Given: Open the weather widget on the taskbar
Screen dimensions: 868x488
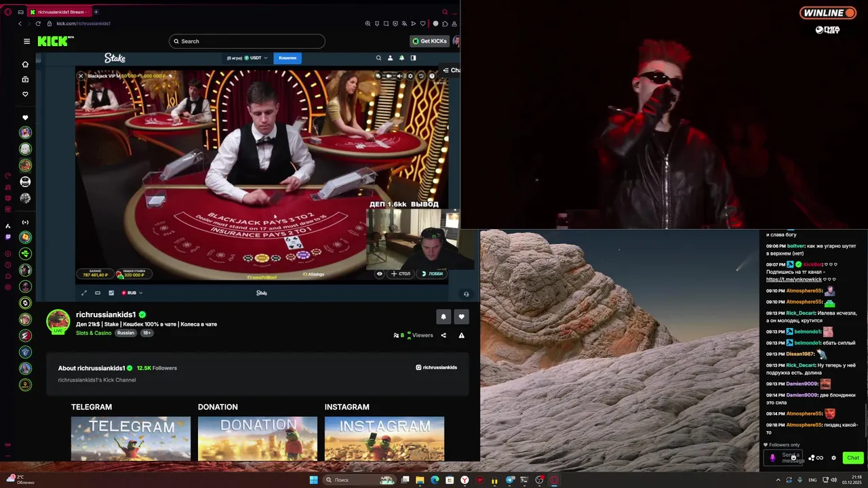Looking at the screenshot, I should coord(20,480).
